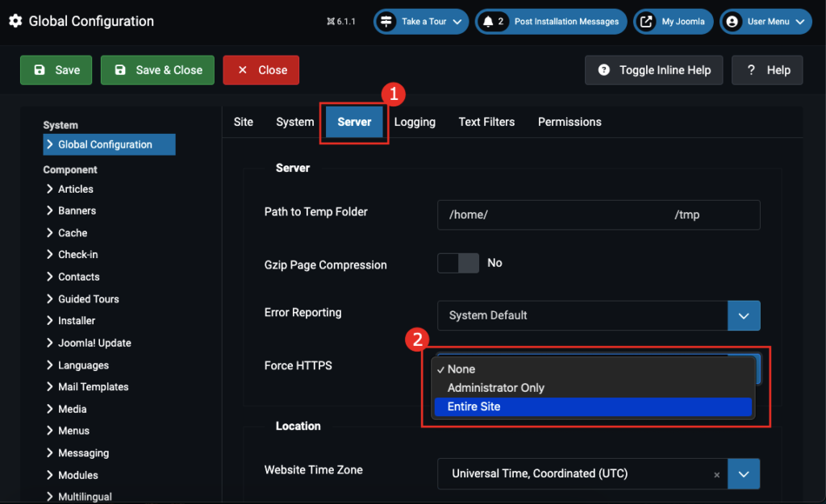Switch to the Site tab
826x504 pixels.
(x=244, y=123)
